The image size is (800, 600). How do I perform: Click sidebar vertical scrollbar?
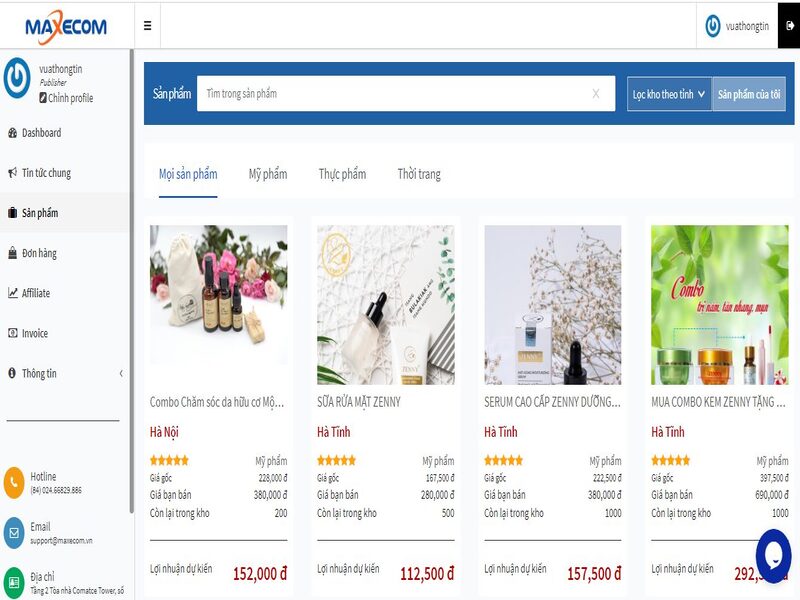pos(132,281)
